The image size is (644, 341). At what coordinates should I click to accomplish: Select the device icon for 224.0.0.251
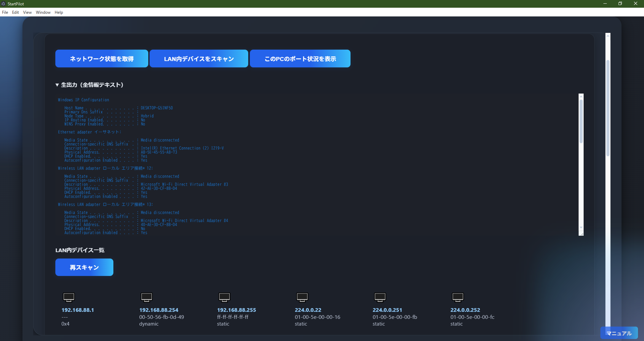click(x=380, y=297)
